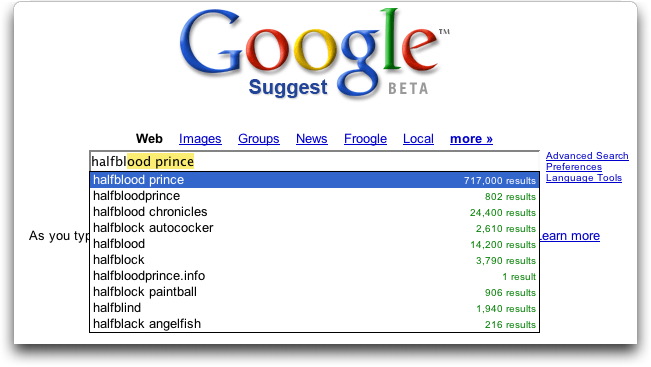
Task: Select suggestion 'halfblood prince'
Action: tap(314, 180)
